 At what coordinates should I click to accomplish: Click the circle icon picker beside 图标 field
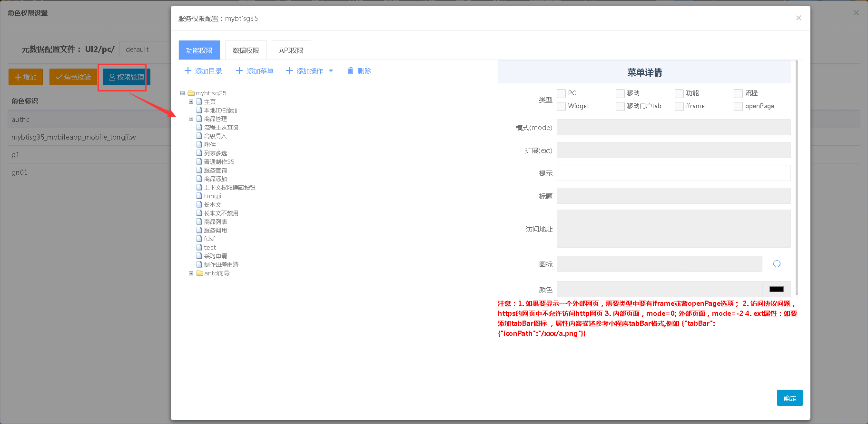pyautogui.click(x=777, y=264)
